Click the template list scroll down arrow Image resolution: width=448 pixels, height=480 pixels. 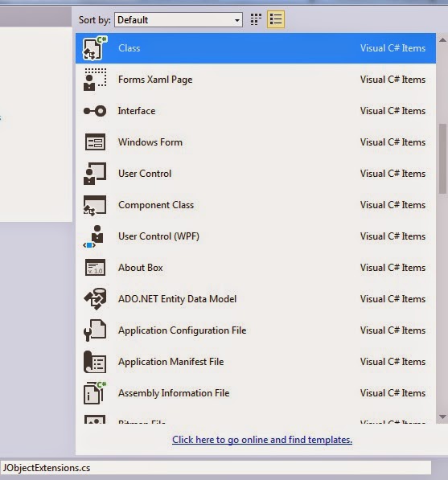click(x=442, y=416)
